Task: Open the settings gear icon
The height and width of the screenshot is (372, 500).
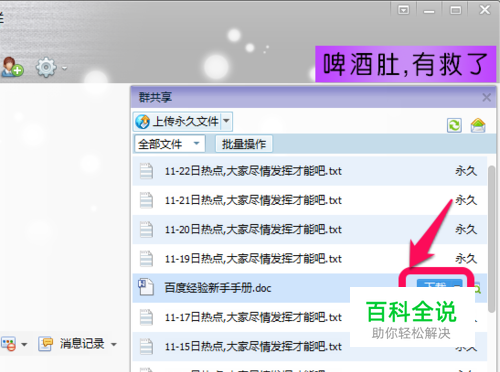Action: click(46, 67)
